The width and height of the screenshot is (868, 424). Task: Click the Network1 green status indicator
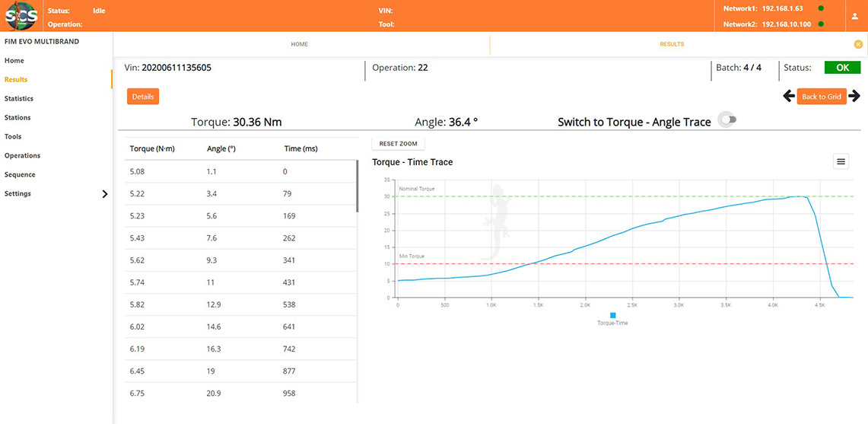(x=820, y=8)
